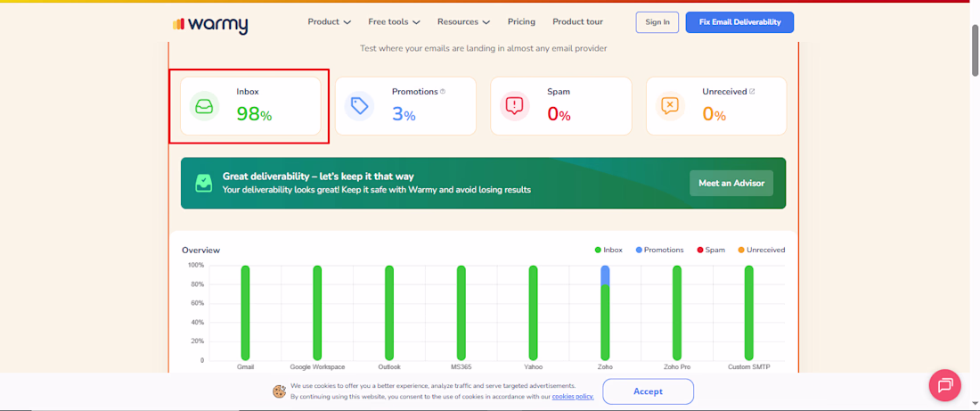Click the Google Workspace chart bar
Viewport: 980px width, 411px height.
pyautogui.click(x=317, y=313)
